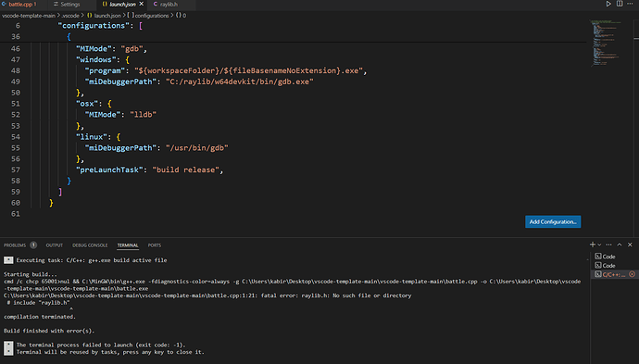Switch to the Terminal panel tab
The height and width of the screenshot is (364, 639).
[128, 245]
